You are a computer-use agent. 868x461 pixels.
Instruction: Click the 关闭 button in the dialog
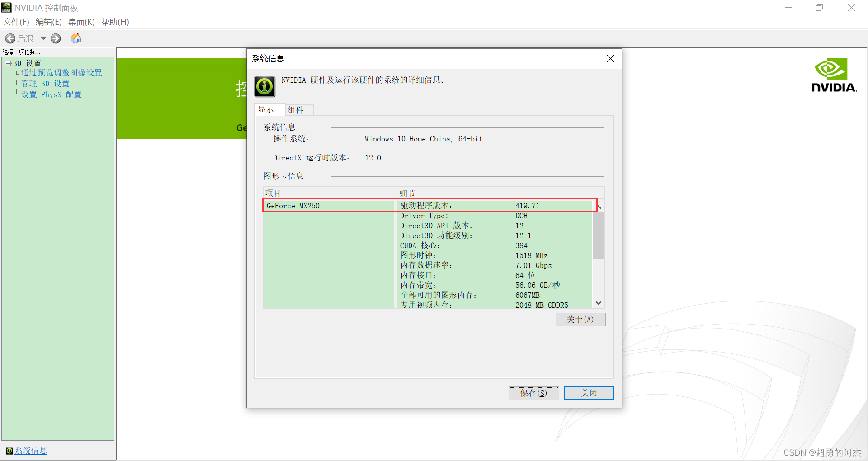click(x=589, y=393)
